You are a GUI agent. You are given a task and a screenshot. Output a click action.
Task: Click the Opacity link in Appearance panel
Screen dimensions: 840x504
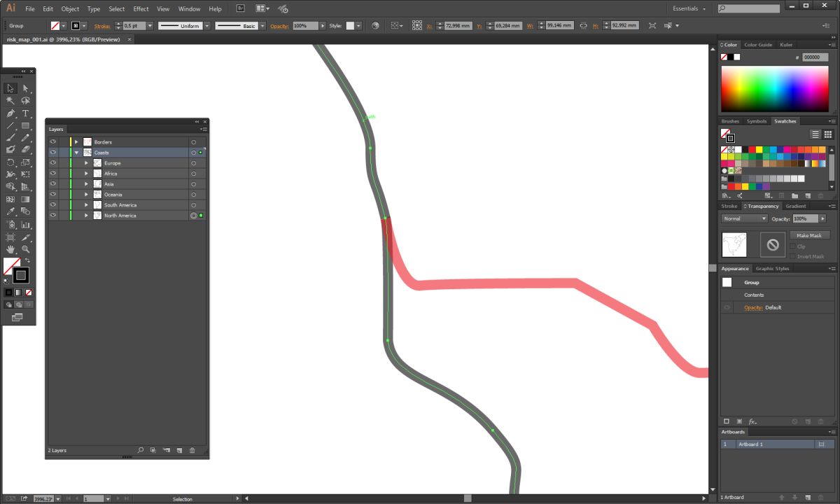click(x=753, y=307)
